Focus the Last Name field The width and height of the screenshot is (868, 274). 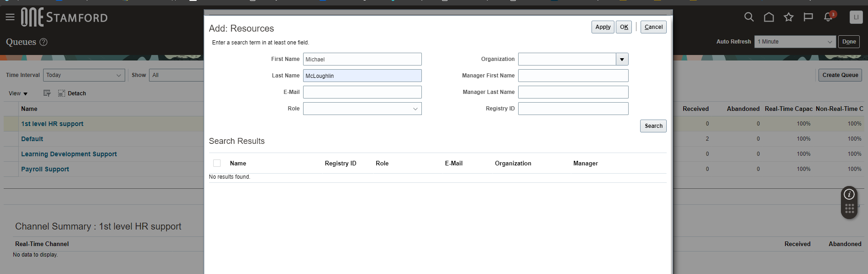click(362, 76)
